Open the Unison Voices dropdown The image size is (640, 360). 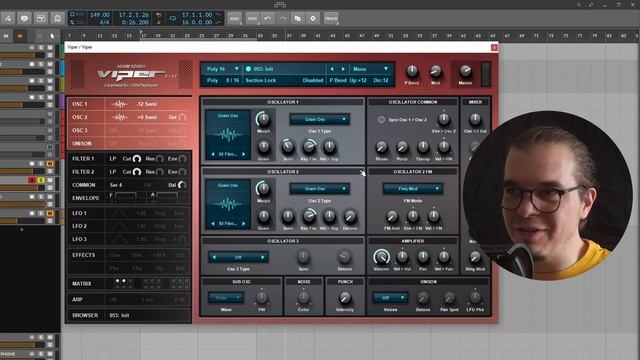pyautogui.click(x=390, y=298)
